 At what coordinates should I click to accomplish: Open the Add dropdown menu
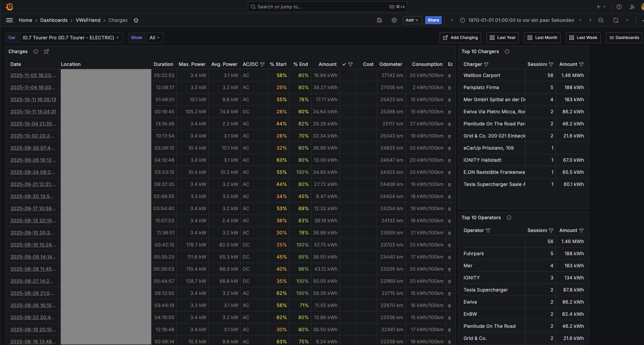click(x=412, y=20)
